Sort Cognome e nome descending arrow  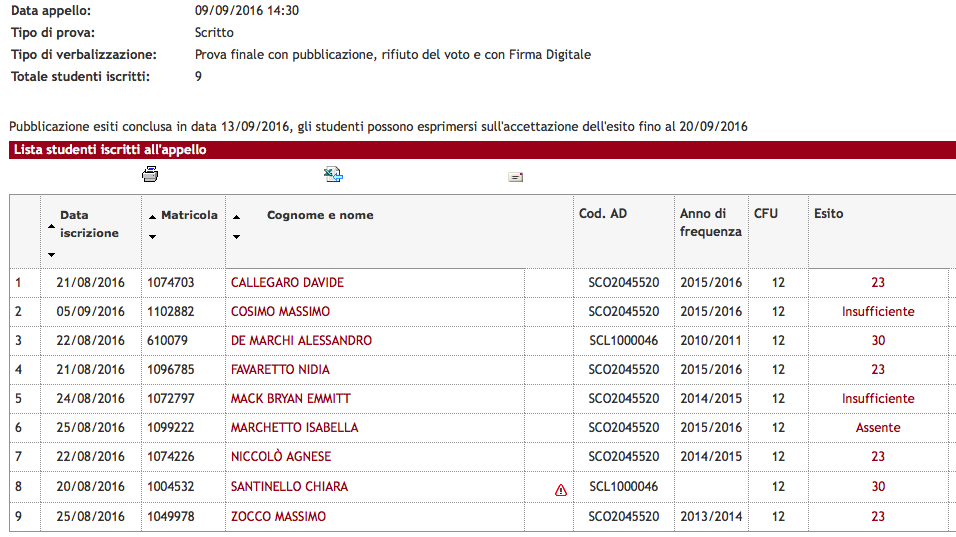[237, 236]
